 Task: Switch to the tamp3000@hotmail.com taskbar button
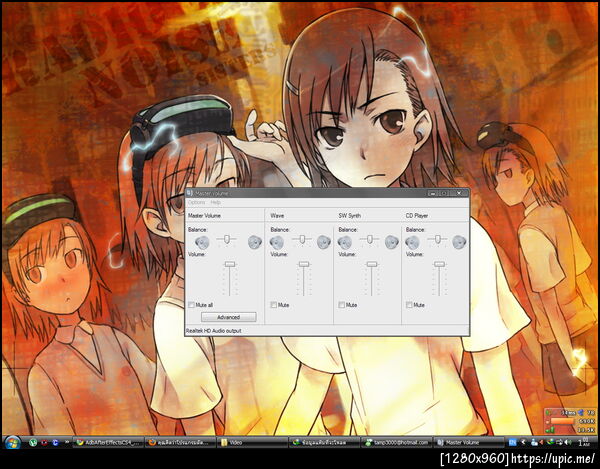pos(396,443)
